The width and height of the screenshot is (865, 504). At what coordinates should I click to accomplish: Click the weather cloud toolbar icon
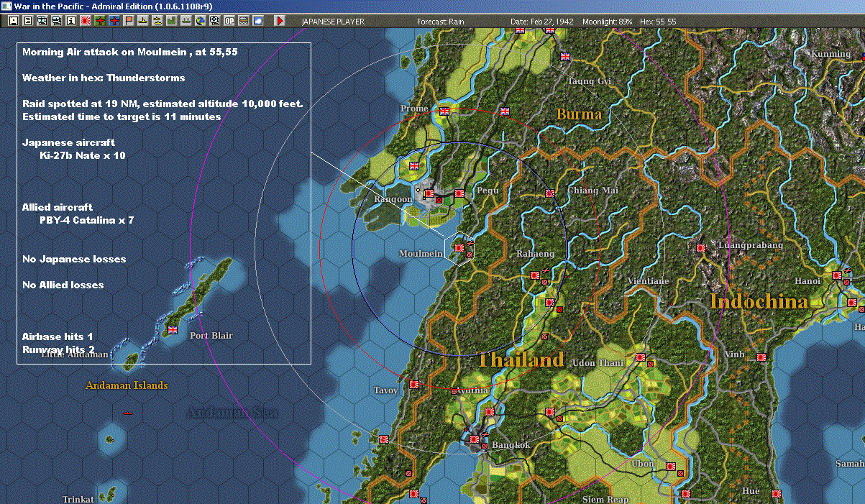pyautogui.click(x=258, y=21)
